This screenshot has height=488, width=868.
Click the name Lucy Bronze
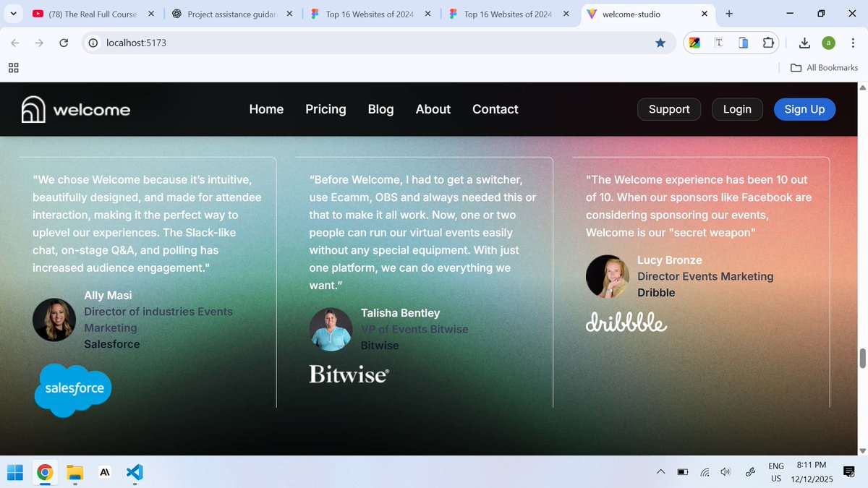[670, 260]
